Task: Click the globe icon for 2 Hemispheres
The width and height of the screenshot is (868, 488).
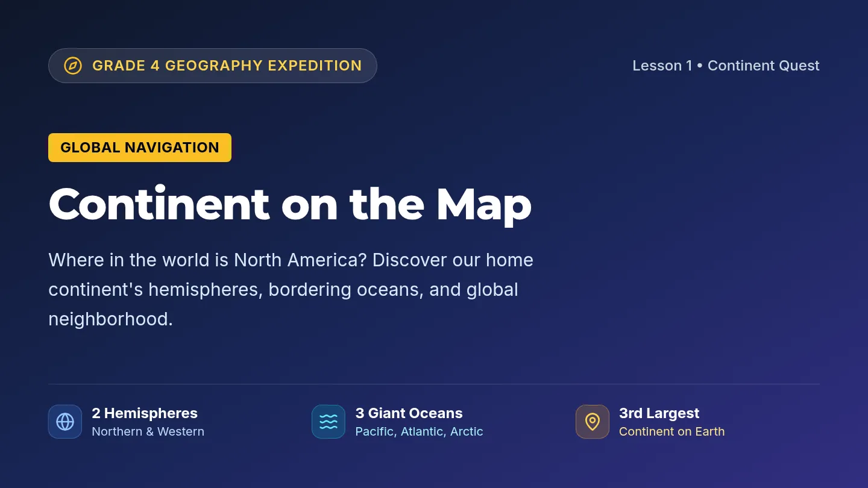Action: (65, 422)
